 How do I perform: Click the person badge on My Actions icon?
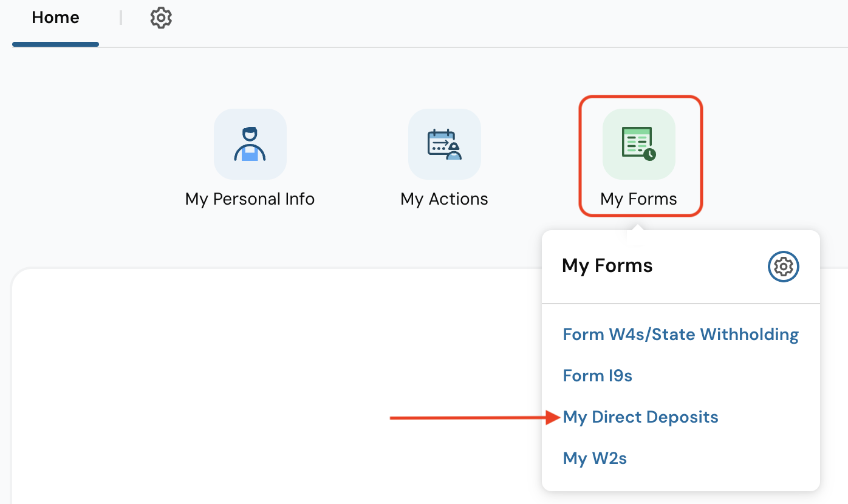[454, 153]
